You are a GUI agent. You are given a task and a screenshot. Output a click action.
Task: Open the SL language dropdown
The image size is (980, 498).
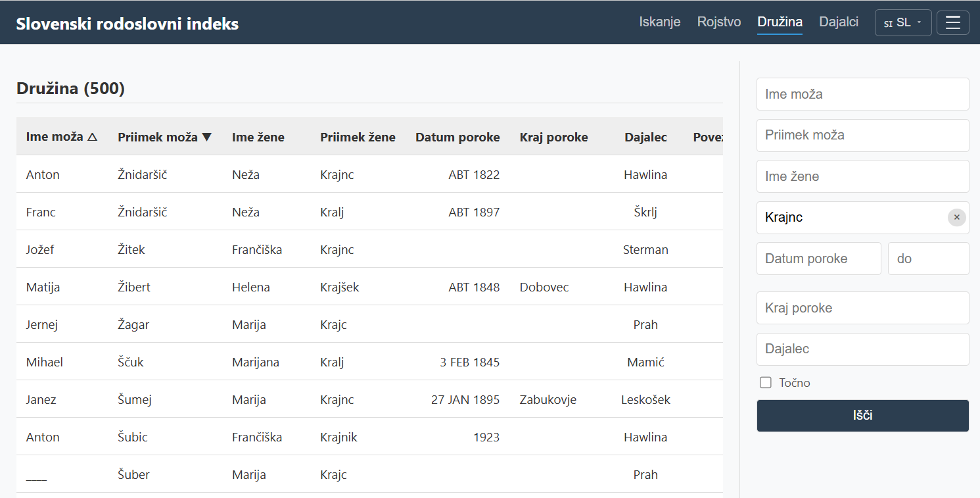[902, 23]
